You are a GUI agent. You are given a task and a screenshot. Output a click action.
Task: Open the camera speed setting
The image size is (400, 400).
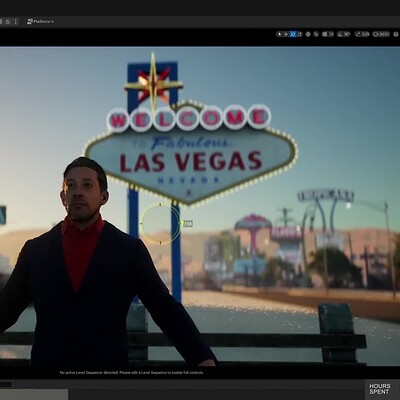point(381,34)
